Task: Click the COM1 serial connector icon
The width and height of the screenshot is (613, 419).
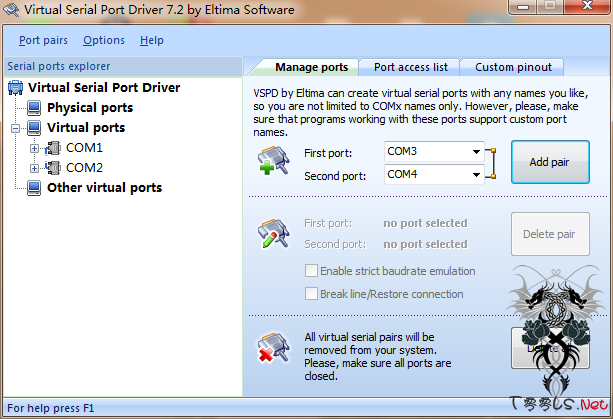Action: [x=53, y=148]
